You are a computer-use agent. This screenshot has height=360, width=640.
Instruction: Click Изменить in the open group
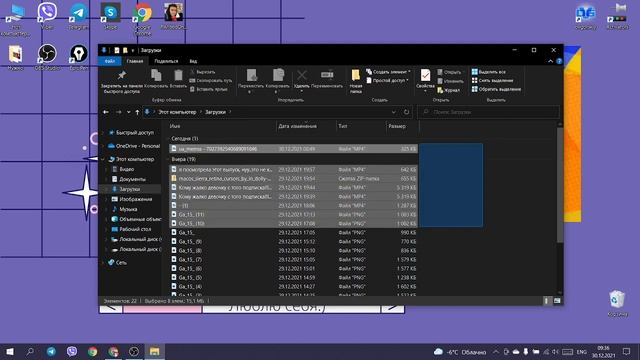tap(450, 81)
